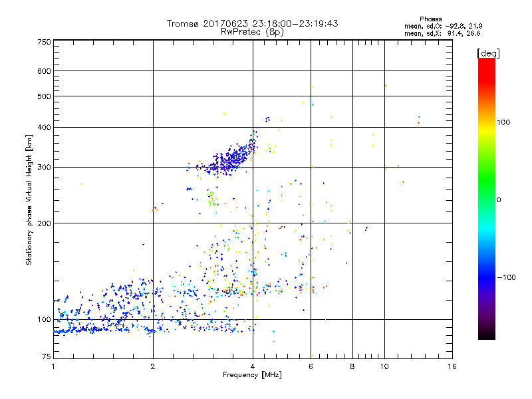532x399 pixels.
Task: Click the x-axis tick label '16'
Action: (452, 366)
